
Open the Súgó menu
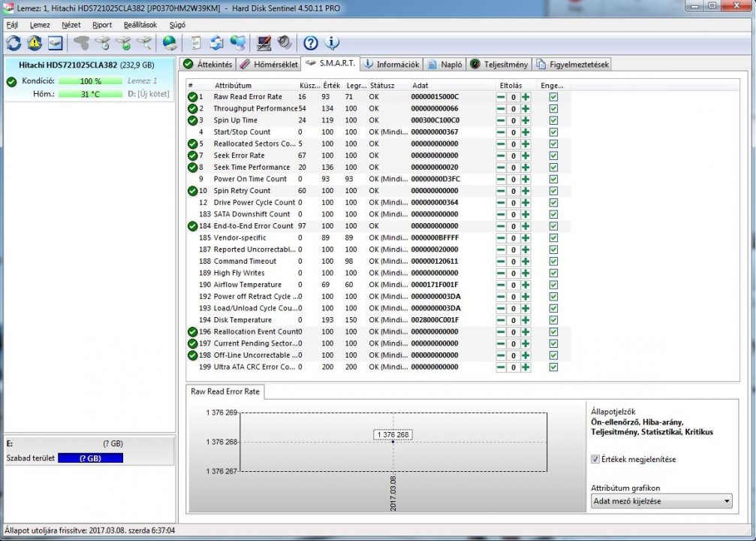[177, 25]
